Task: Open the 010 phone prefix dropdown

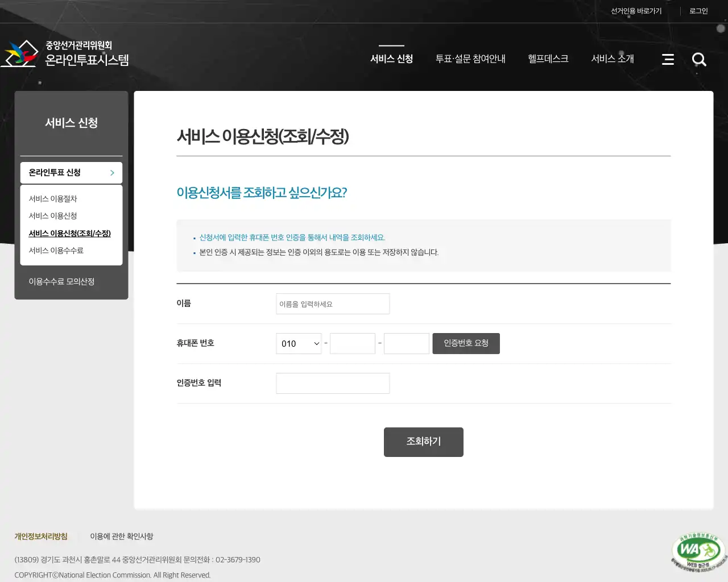Action: point(299,343)
